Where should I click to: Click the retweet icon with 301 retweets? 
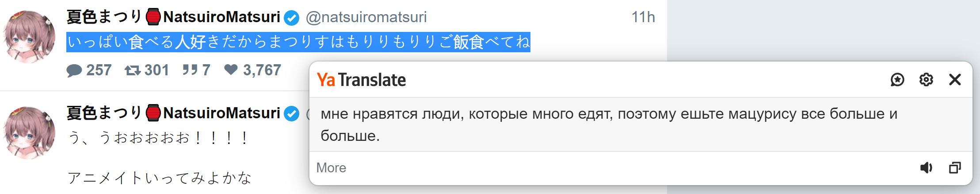[133, 70]
